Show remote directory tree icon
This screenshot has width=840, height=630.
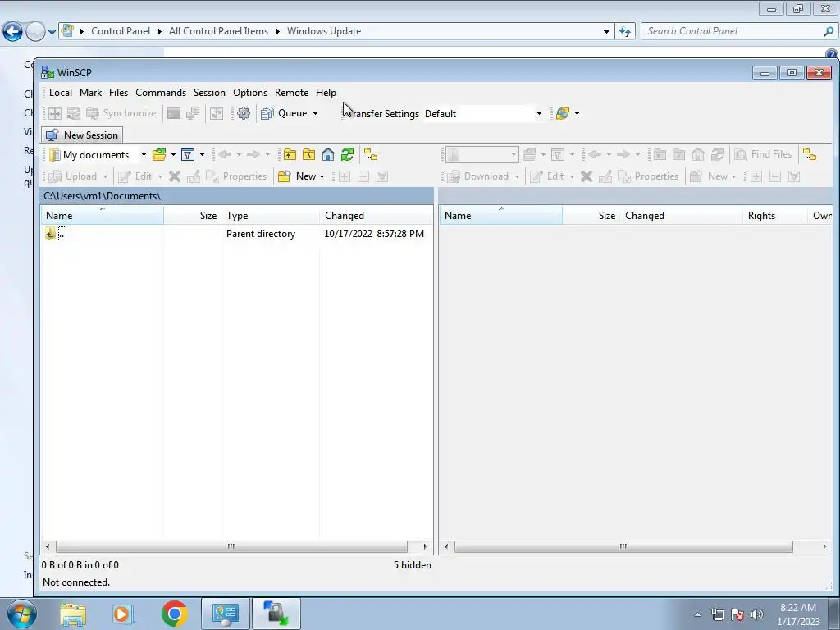pyautogui.click(x=810, y=154)
